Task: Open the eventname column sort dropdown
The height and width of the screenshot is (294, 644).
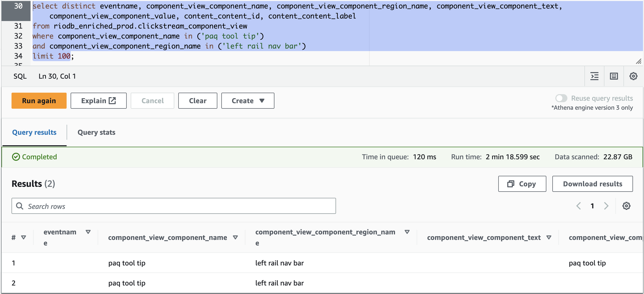Action: tap(88, 232)
